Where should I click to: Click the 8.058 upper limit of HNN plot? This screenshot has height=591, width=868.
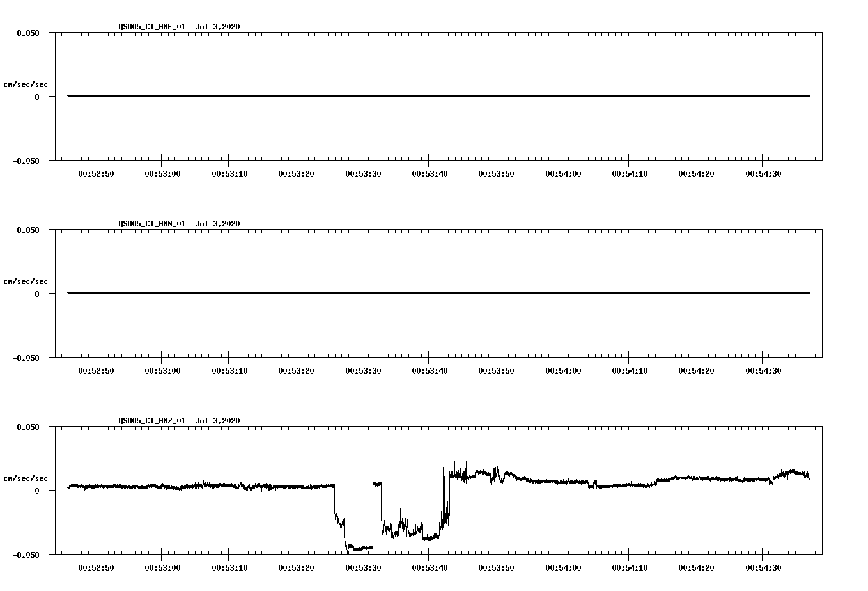coord(28,230)
